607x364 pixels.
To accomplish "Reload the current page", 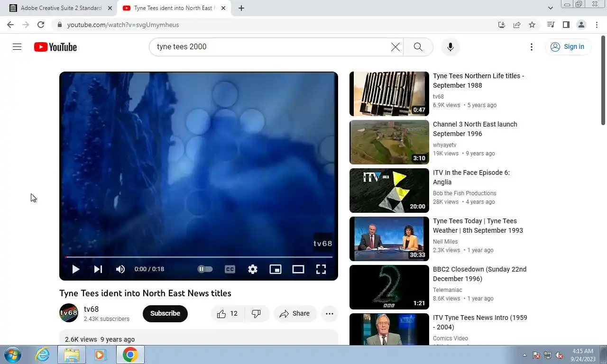I will click(41, 25).
